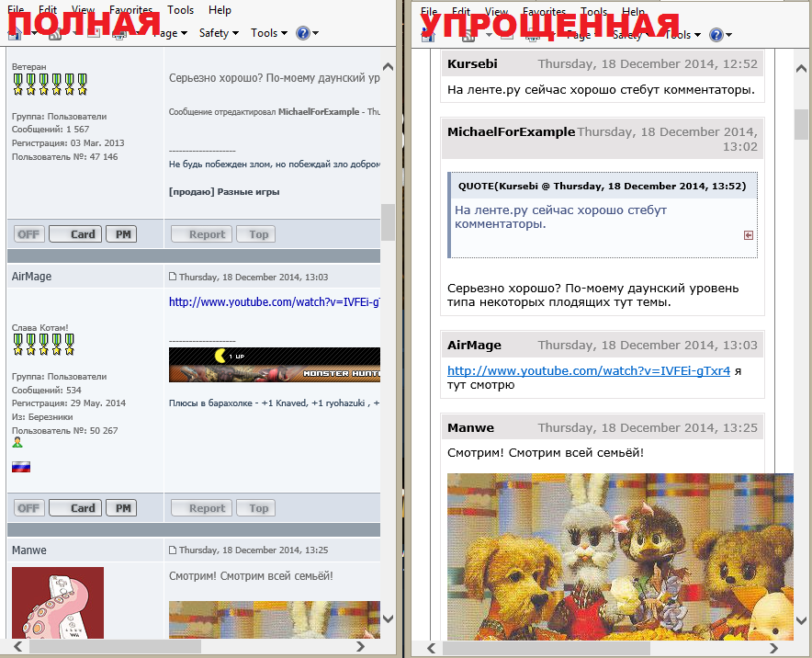Expand the Tools toolbar dropdown in the left window
Viewport: 812px width, 658px height.
click(269, 33)
